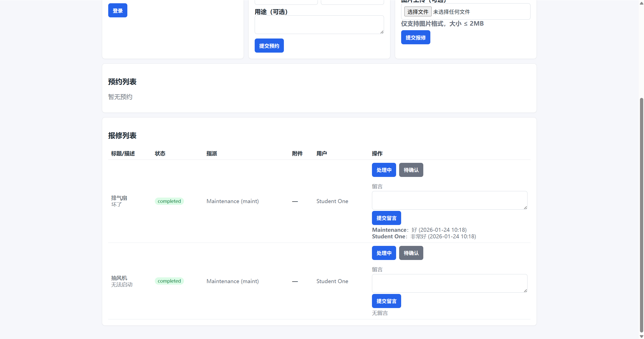Click the 提交报修 repair submit button
The height and width of the screenshot is (339, 644).
coord(415,37)
